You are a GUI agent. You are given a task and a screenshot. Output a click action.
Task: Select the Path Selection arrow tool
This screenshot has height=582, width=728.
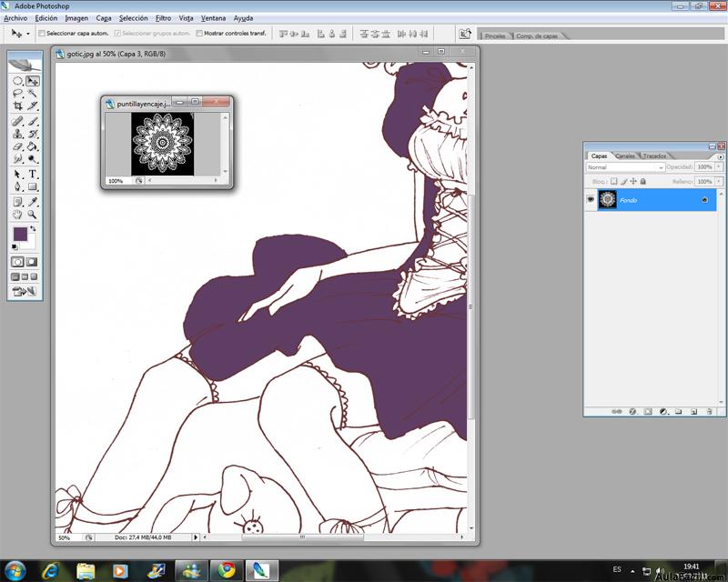point(17,175)
